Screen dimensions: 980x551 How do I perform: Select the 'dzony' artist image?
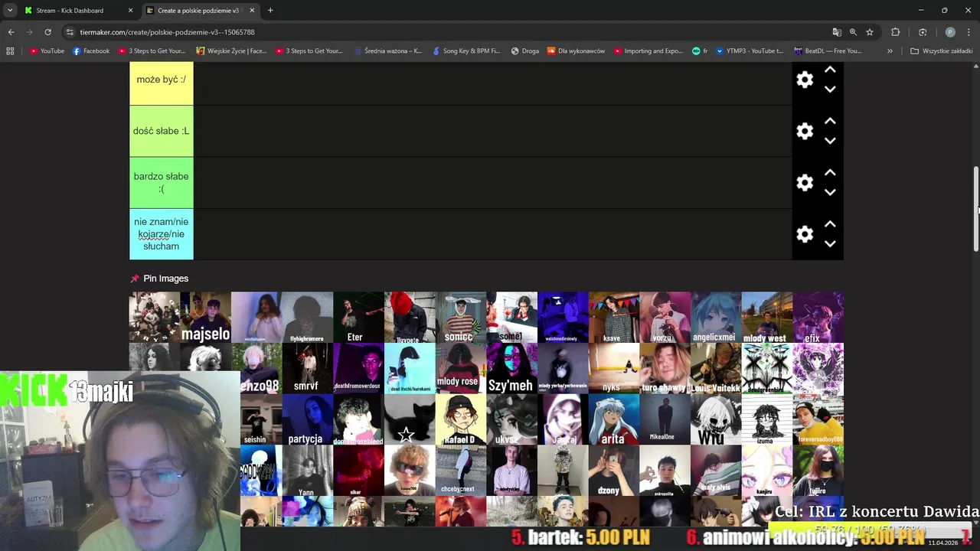click(x=613, y=471)
